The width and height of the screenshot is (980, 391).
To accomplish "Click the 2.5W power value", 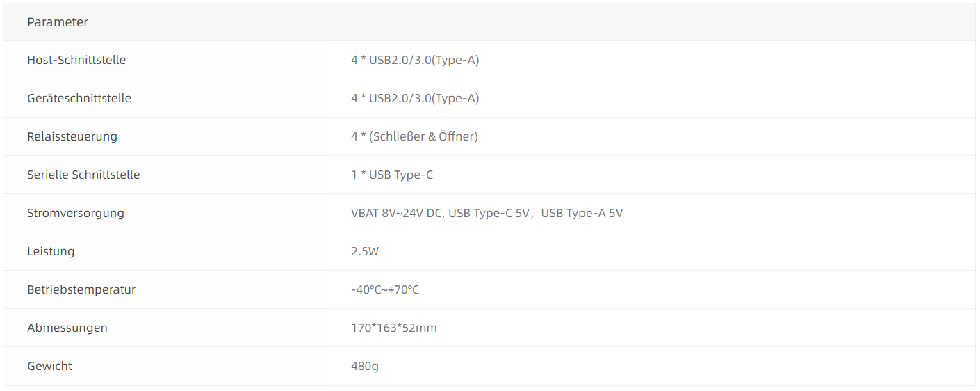I will pos(365,251).
